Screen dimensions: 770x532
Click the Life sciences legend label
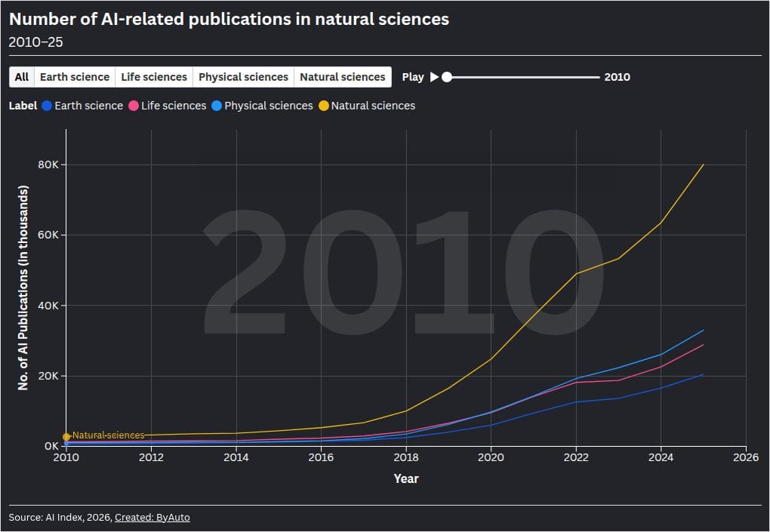[x=174, y=106]
